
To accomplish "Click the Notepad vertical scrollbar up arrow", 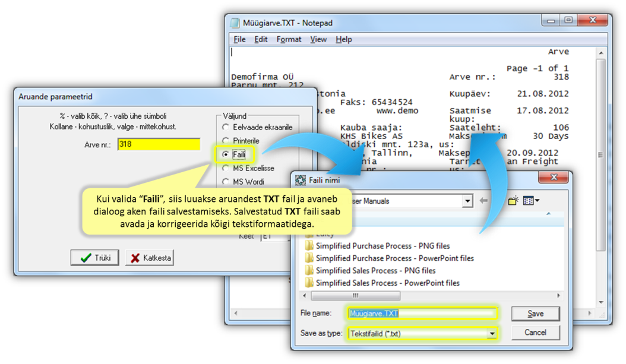I will pyautogui.click(x=601, y=53).
